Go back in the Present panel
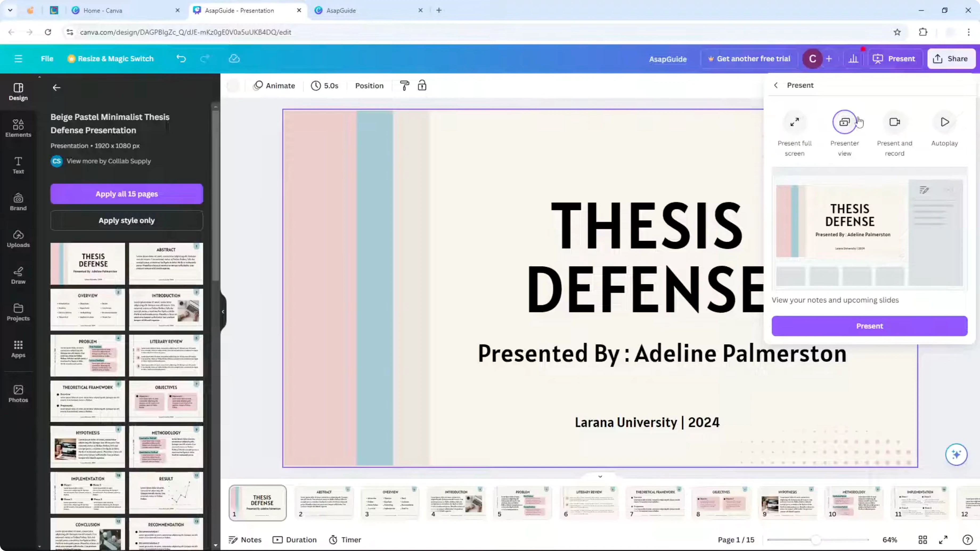980x551 pixels. (776, 85)
